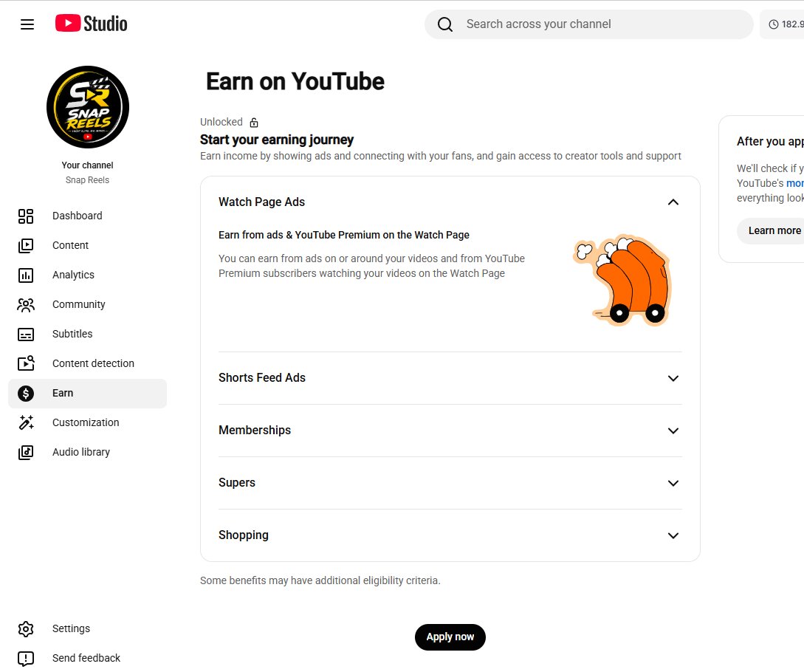The width and height of the screenshot is (804, 672).
Task: Click the 'Your channel' label
Action: [x=88, y=165]
